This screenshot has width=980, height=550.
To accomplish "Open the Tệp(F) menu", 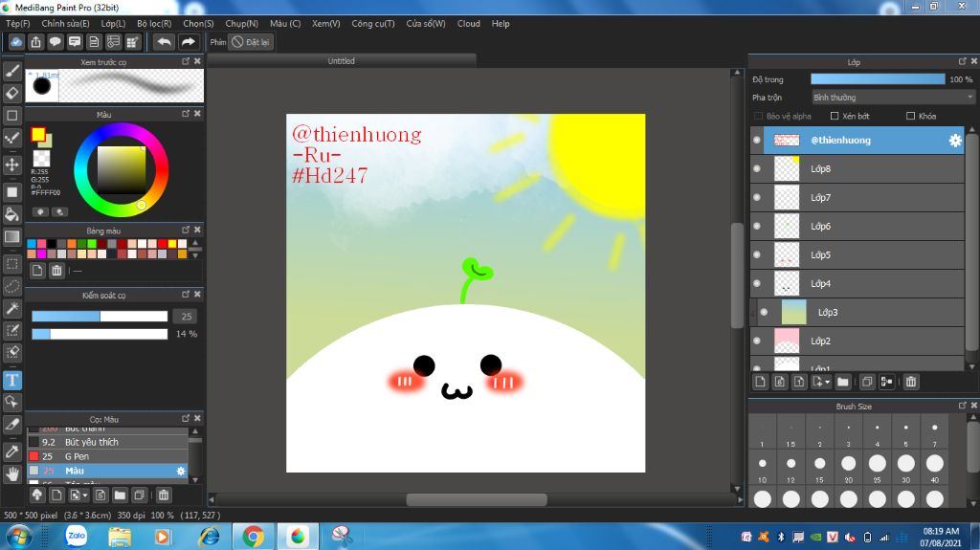I will coord(18,24).
